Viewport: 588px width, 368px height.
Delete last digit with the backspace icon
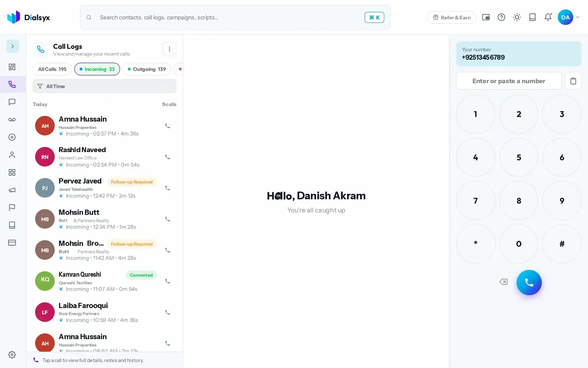pyautogui.click(x=503, y=282)
